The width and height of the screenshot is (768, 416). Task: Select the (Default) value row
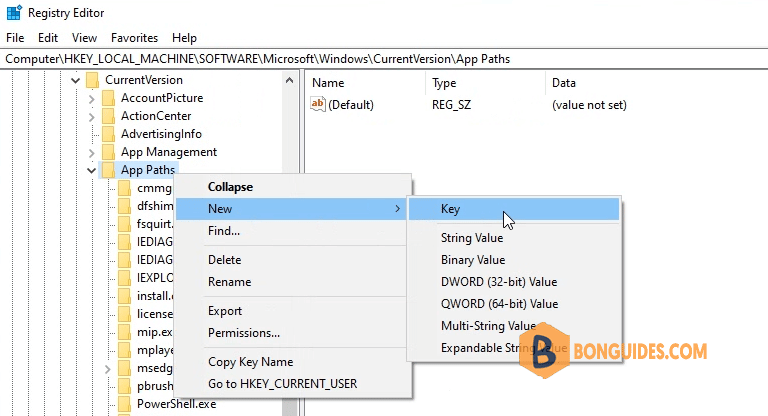pyautogui.click(x=351, y=105)
